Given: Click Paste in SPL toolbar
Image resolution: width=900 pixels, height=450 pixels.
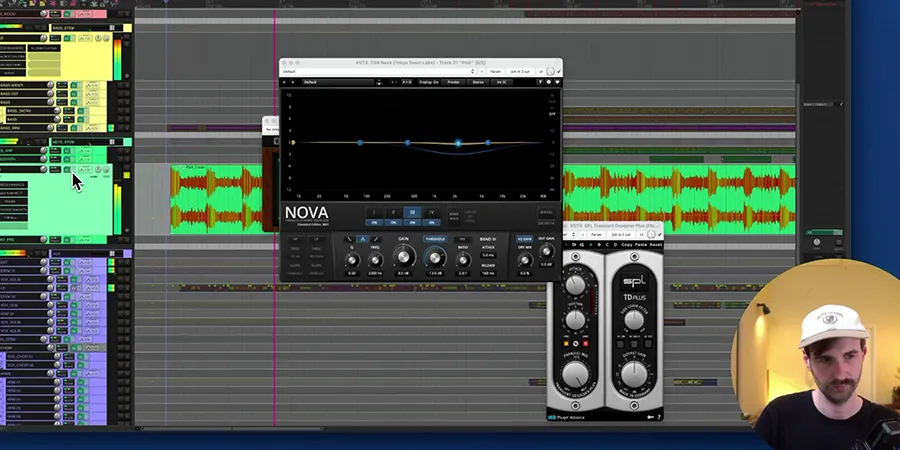Looking at the screenshot, I should [641, 245].
